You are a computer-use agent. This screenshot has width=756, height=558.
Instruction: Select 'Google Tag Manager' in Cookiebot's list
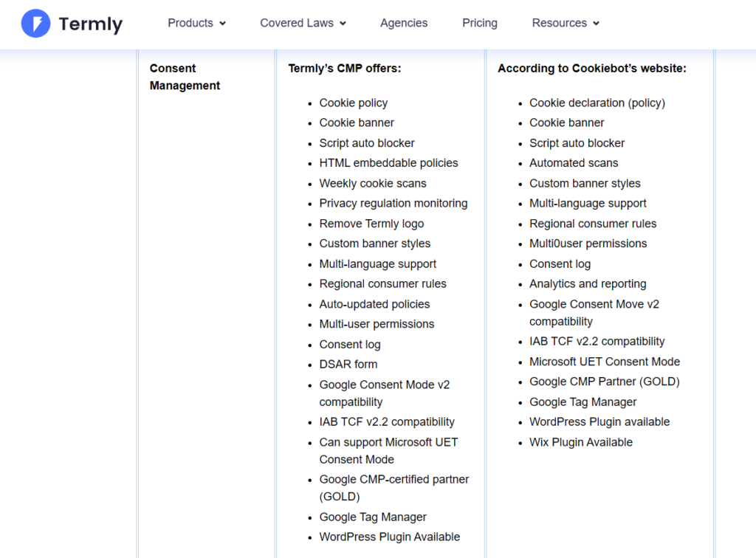[583, 402]
